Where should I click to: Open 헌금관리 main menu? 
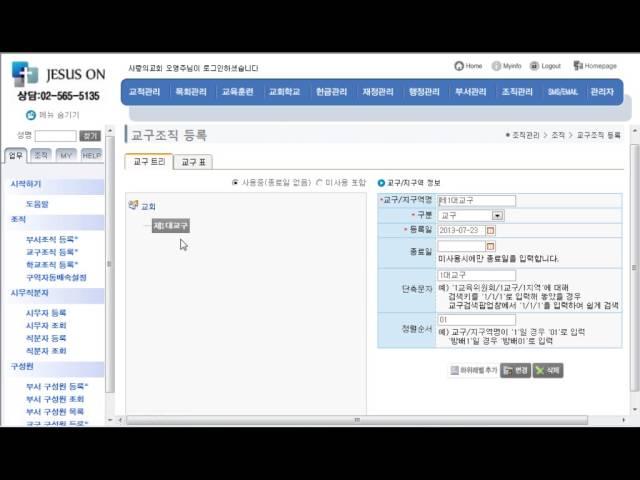[x=331, y=92]
